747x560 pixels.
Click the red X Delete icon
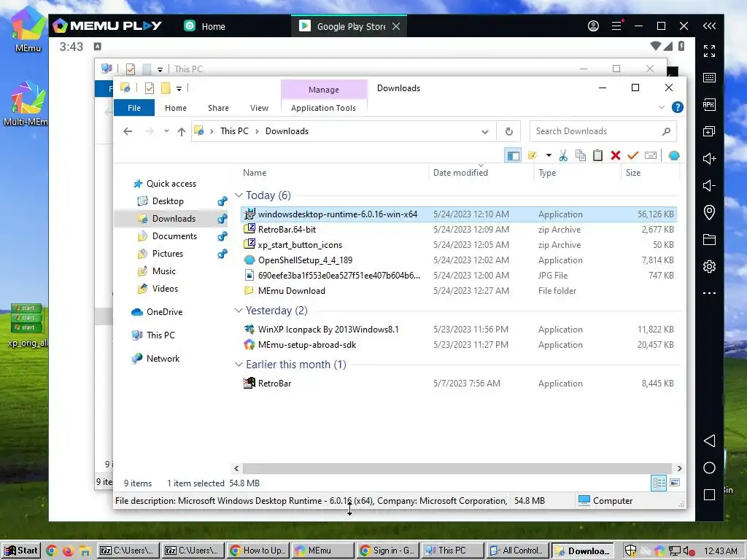tap(615, 156)
